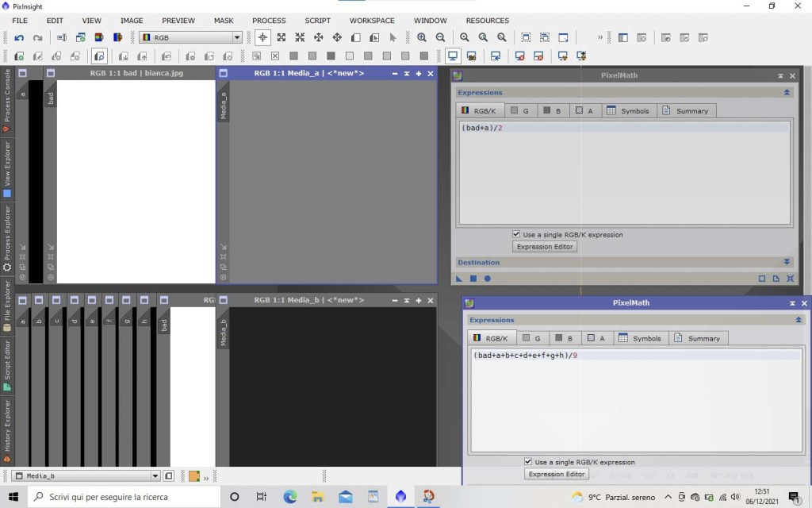Click New Instance triangle in upper PixelMath
The width and height of the screenshot is (812, 508).
pos(459,279)
